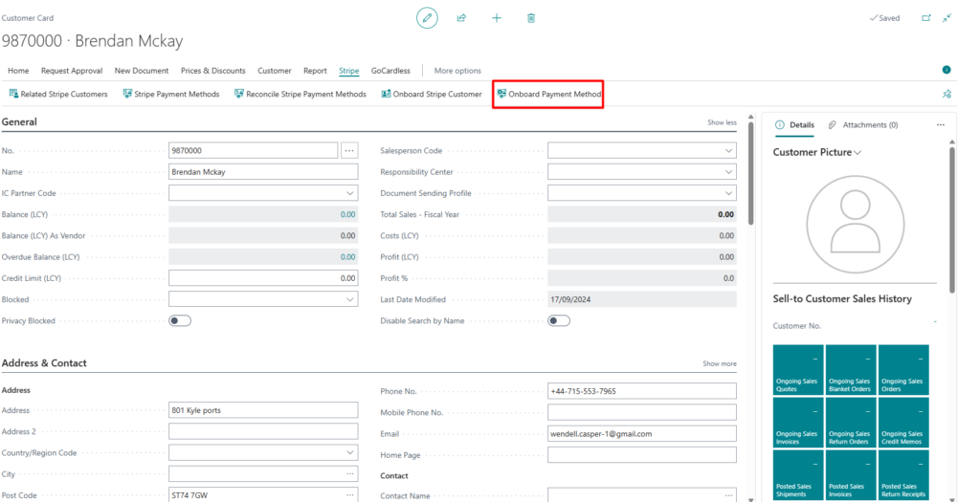Screen dimensions: 980x502
Task: Click Show more in Address & Contact
Action: click(720, 363)
